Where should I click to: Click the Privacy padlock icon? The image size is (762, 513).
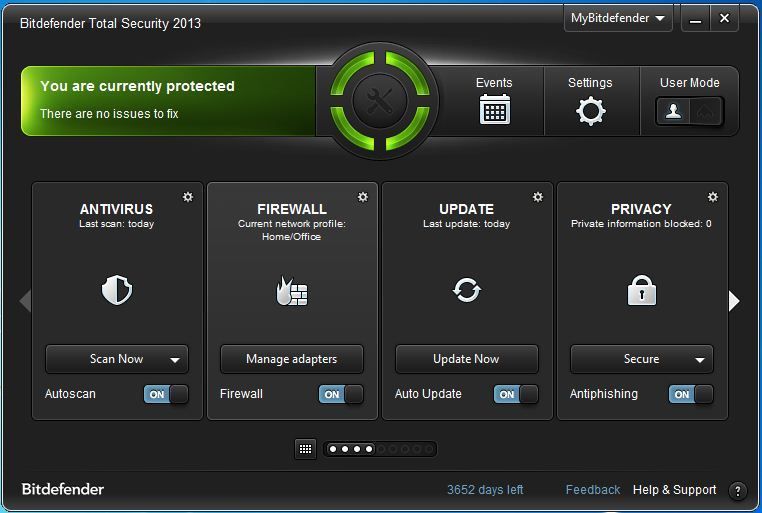coord(641,291)
